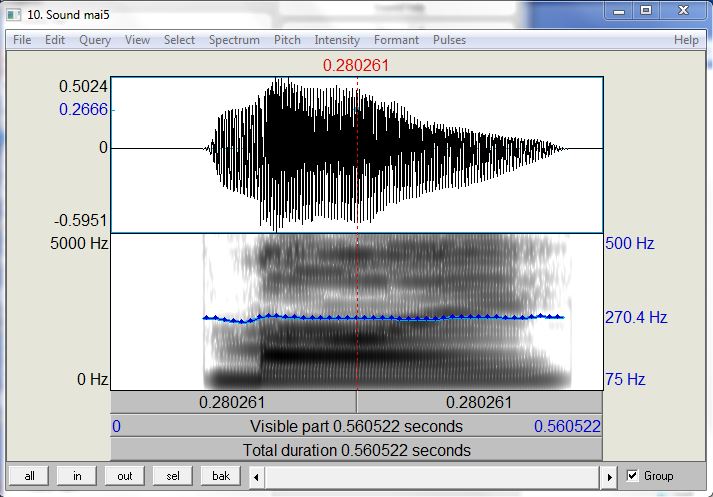Go back with the 'bak' button
This screenshot has width=713, height=497.
pyautogui.click(x=221, y=476)
